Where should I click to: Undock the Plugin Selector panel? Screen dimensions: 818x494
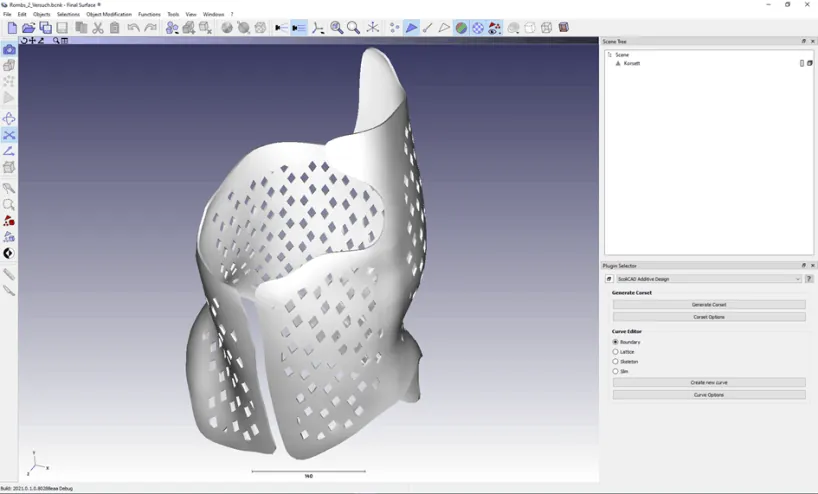tap(804, 266)
